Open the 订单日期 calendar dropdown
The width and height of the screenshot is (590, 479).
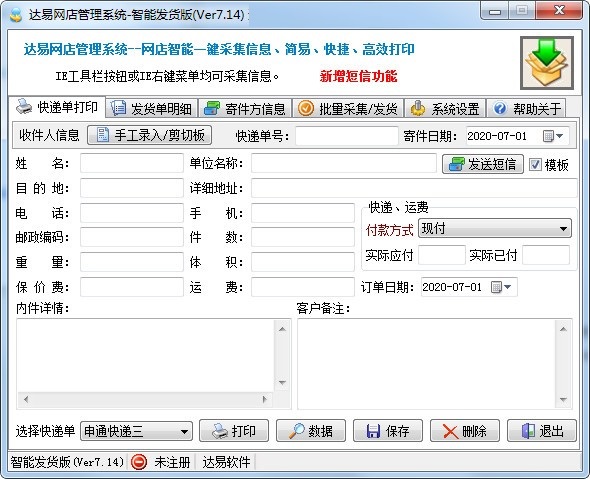tap(501, 287)
